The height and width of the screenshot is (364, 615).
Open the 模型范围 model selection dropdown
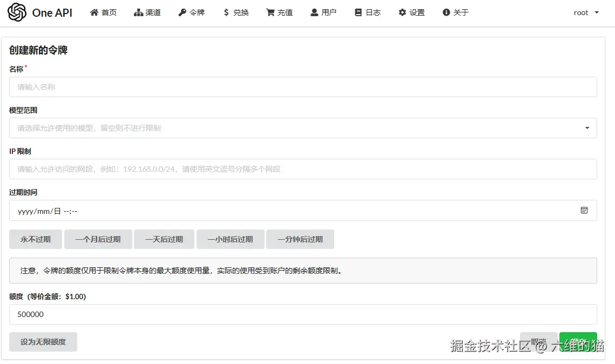pos(303,128)
